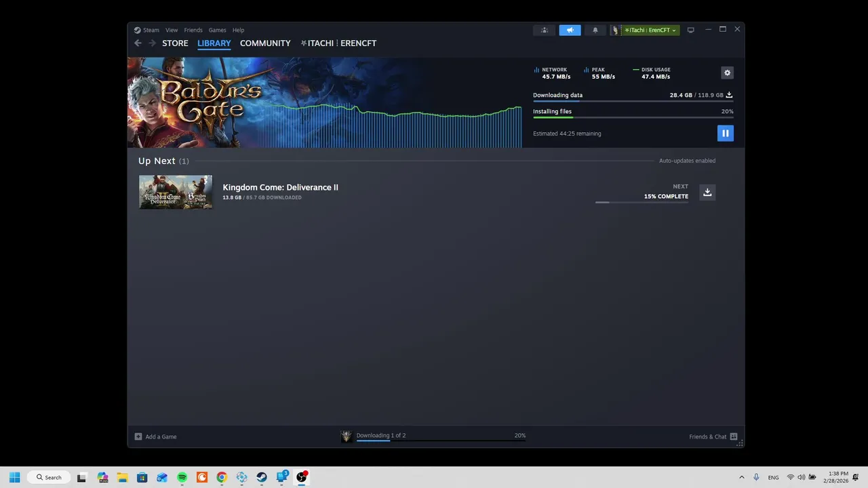Image resolution: width=868 pixels, height=488 pixels.
Task: Open the Games menu
Action: pos(217,30)
